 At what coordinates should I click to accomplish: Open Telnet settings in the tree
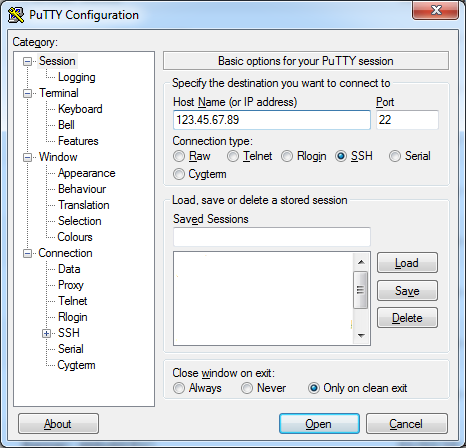pos(73,301)
